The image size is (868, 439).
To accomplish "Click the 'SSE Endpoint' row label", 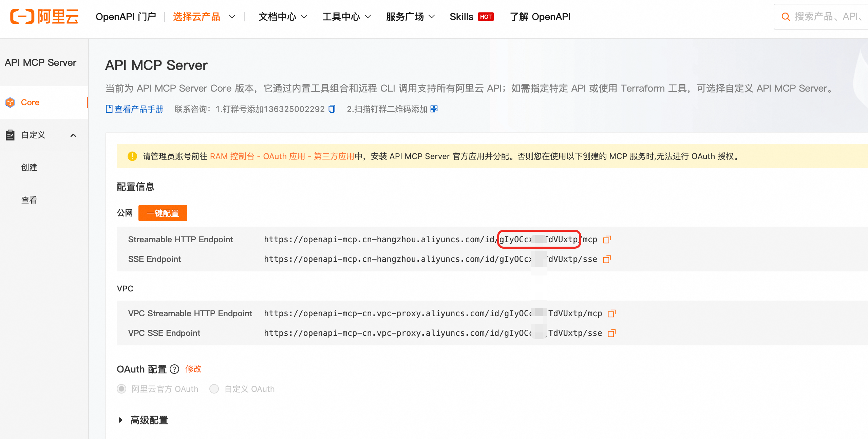I will tap(154, 259).
